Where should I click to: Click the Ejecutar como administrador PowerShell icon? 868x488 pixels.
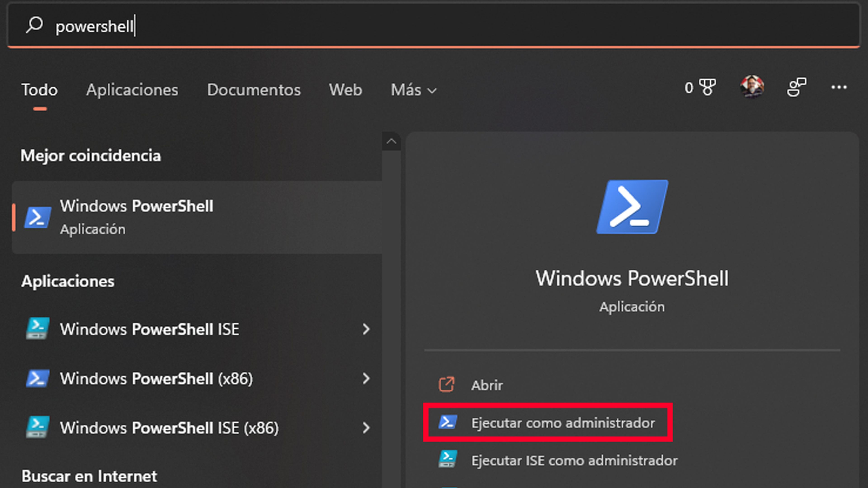[448, 422]
